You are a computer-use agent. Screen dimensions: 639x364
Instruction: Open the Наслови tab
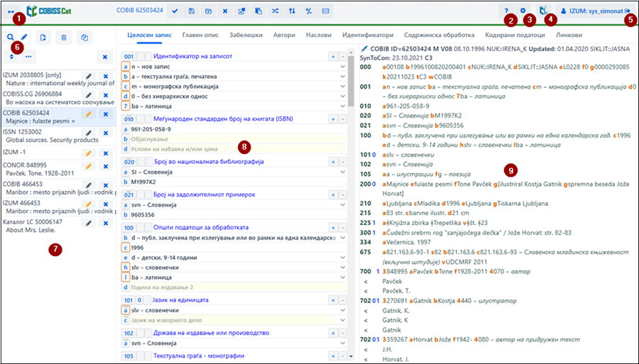[x=319, y=35]
